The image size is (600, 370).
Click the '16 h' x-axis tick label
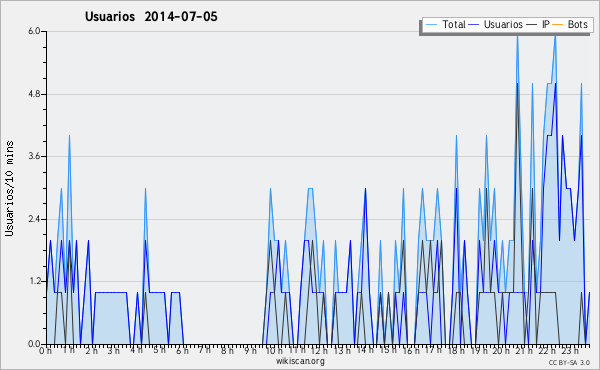pyautogui.click(x=411, y=350)
